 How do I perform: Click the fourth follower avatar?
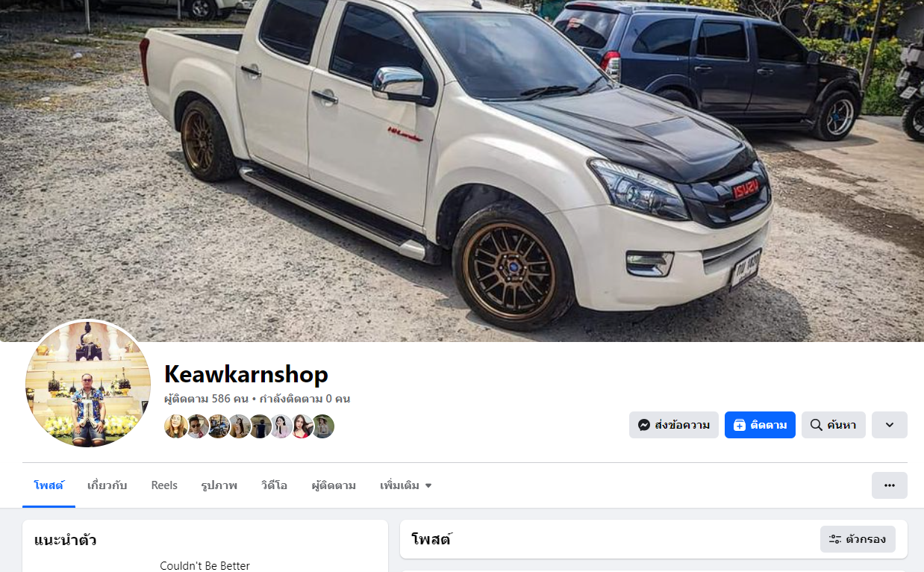(239, 426)
